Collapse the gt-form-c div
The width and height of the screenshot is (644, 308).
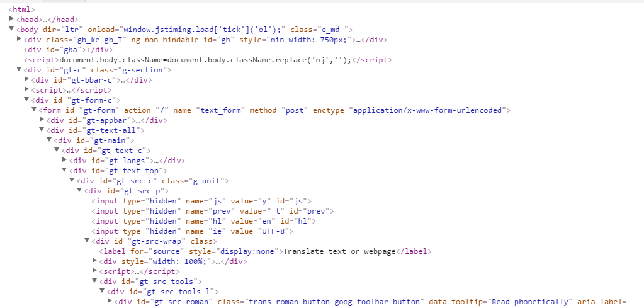(26, 100)
